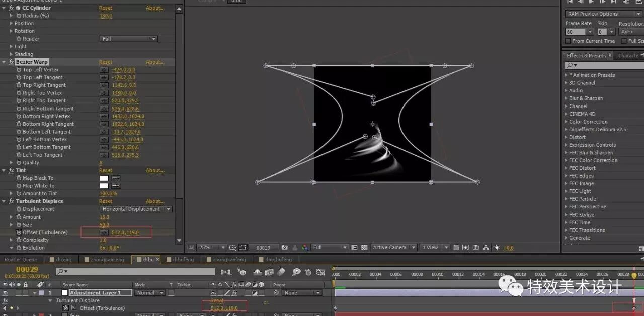Switch to the diceng composition tab
This screenshot has height=316, width=644.
61,260
